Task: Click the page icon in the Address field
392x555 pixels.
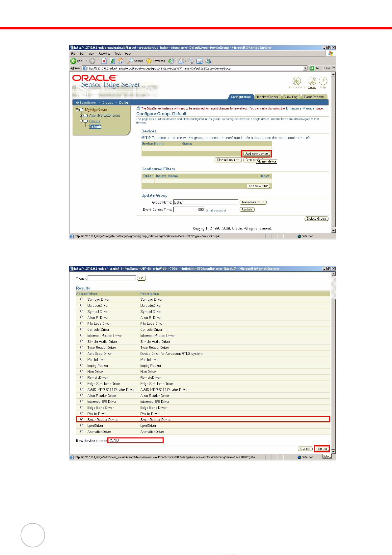Action: [x=85, y=68]
